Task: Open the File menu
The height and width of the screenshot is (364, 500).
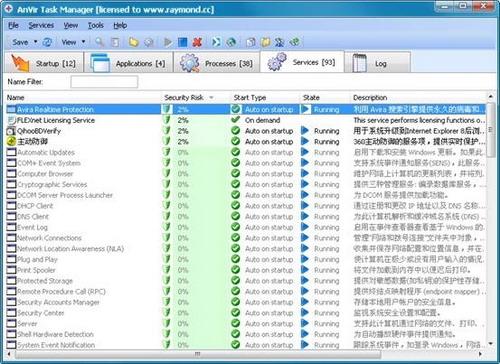Action: pos(13,25)
